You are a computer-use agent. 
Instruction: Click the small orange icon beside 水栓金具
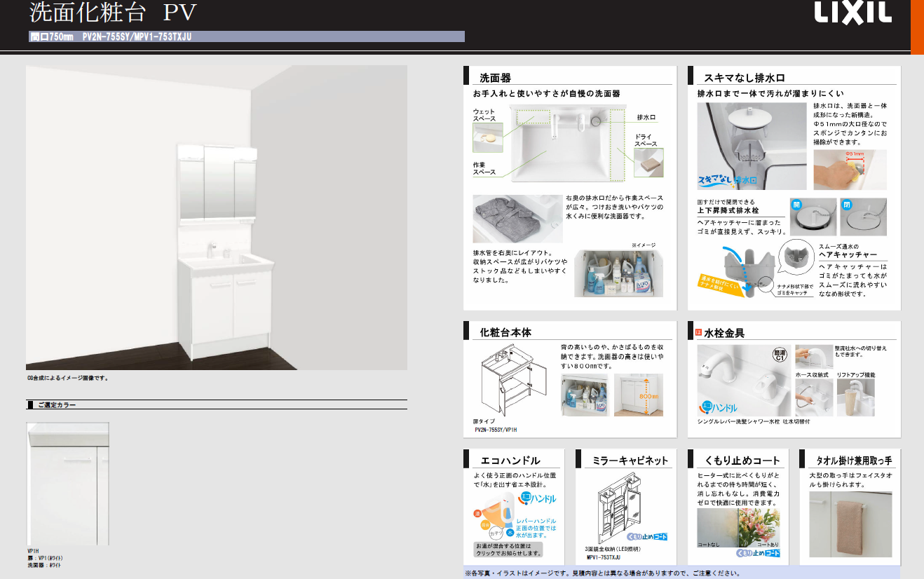coord(698,332)
